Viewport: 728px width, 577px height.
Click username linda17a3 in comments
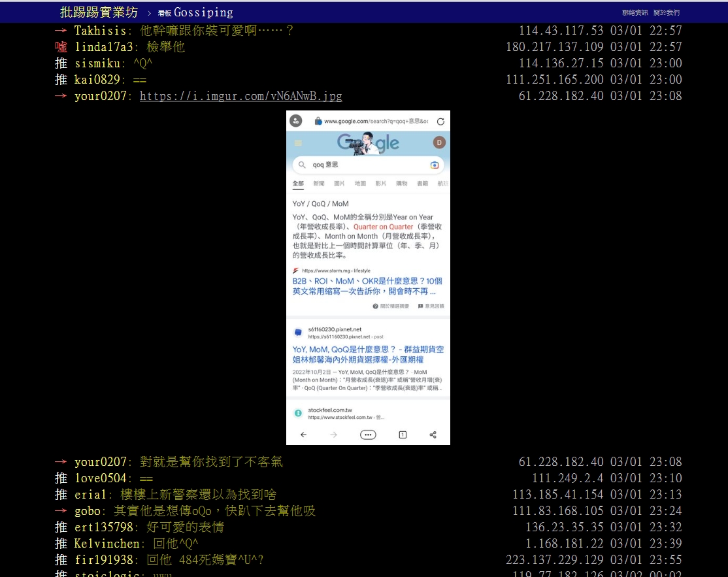pos(103,47)
